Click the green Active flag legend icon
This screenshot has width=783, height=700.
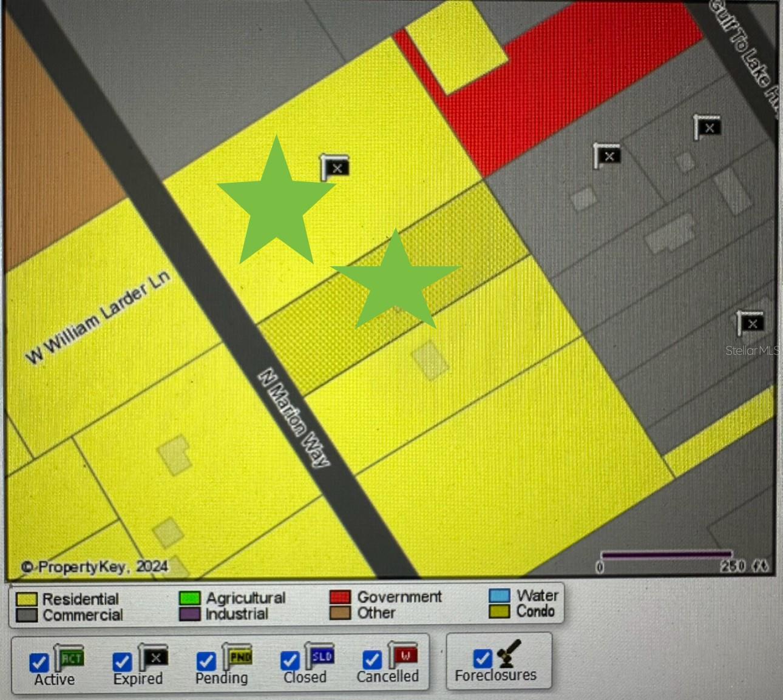point(70,658)
